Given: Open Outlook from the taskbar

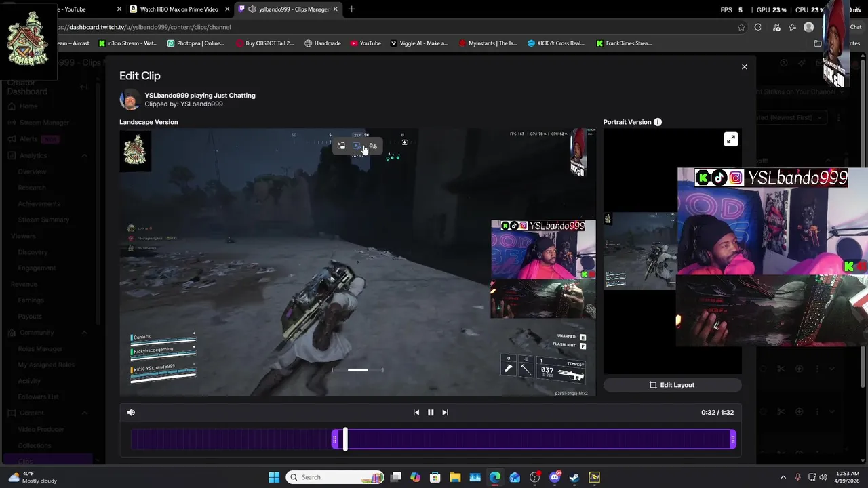Looking at the screenshot, I should pyautogui.click(x=515, y=477).
